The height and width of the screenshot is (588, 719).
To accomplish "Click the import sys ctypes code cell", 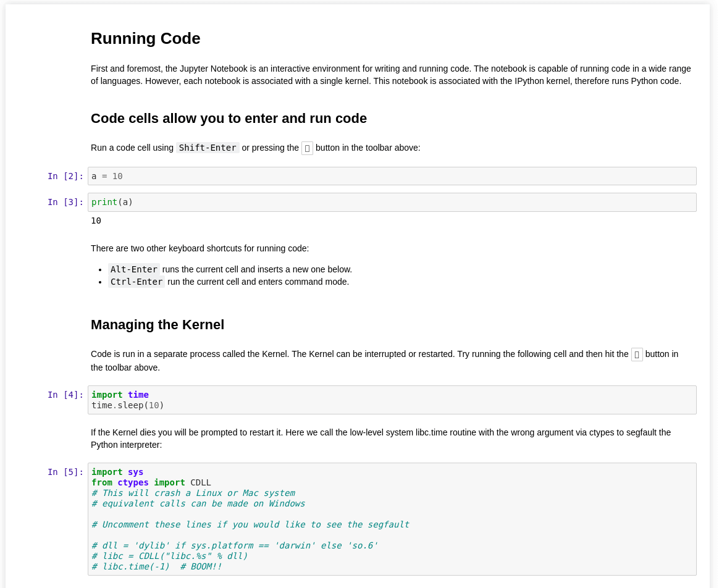I will pos(392,519).
